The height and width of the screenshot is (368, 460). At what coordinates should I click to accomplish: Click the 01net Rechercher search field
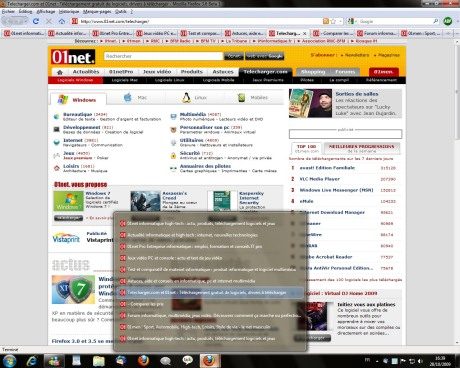click(163, 56)
